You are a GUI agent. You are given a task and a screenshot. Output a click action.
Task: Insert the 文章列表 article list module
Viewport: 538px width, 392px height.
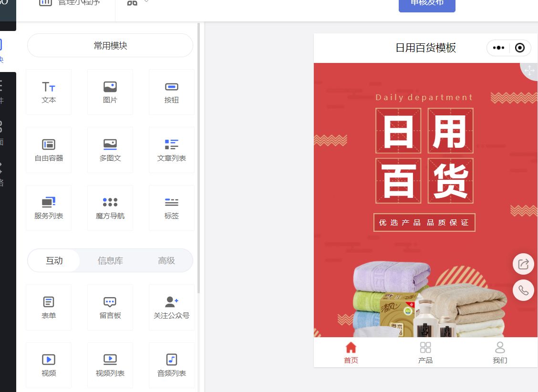[x=172, y=150]
